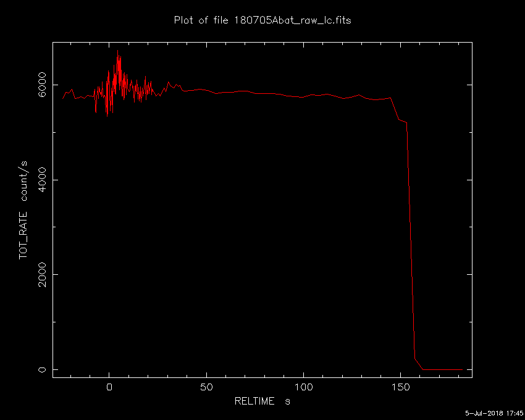The width and height of the screenshot is (525, 420).
Task: Click the 6000 tick label on y-axis
Action: point(42,85)
